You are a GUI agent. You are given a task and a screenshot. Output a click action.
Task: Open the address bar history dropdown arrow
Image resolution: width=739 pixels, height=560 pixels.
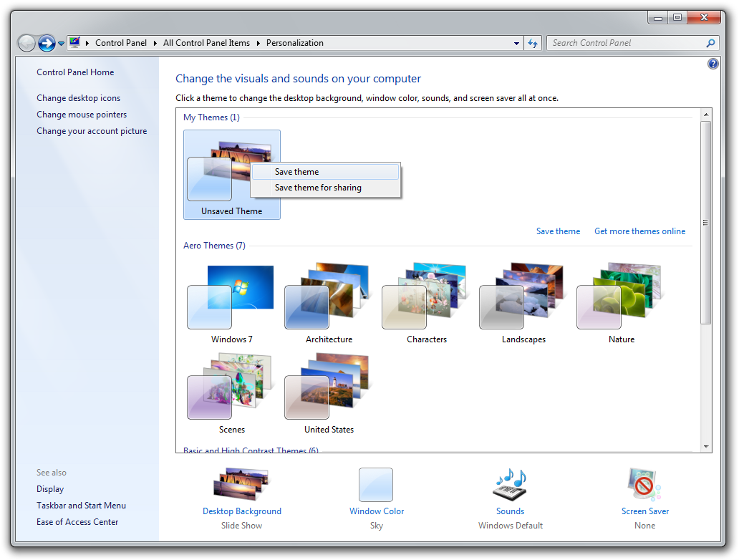click(x=516, y=43)
